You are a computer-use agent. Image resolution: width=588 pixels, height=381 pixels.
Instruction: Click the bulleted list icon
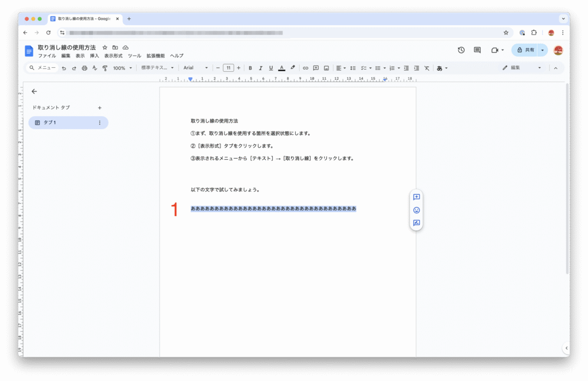point(378,68)
